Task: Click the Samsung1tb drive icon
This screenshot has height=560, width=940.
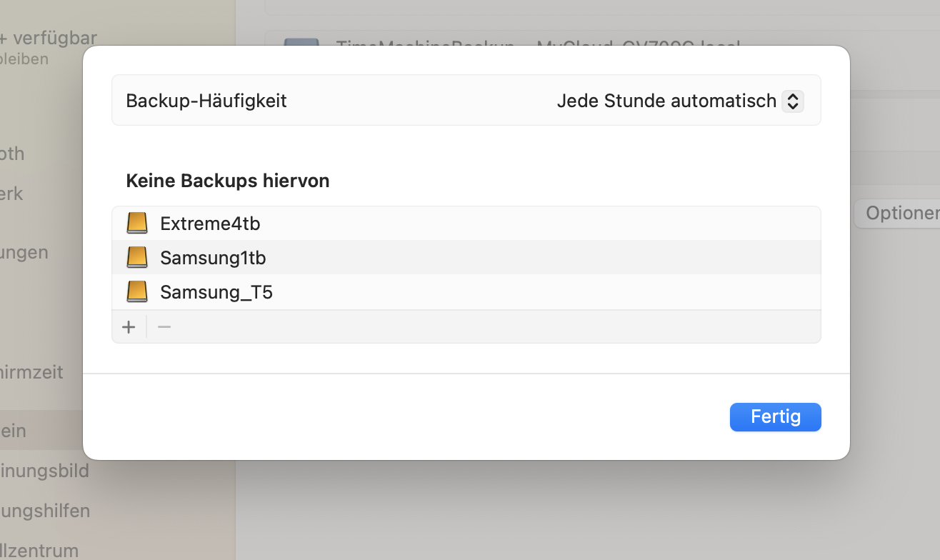Action: click(137, 258)
